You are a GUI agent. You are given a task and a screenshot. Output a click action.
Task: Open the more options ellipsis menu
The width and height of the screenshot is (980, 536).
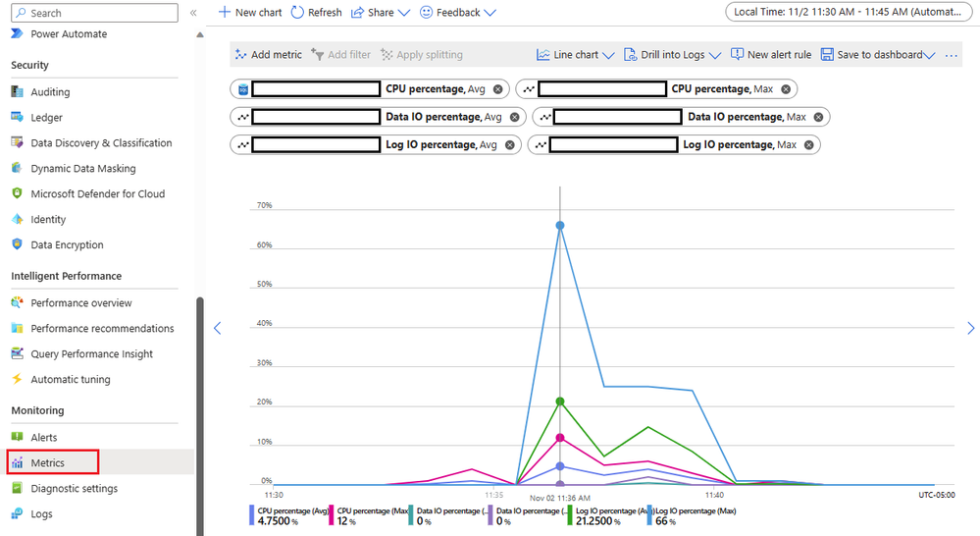[952, 55]
